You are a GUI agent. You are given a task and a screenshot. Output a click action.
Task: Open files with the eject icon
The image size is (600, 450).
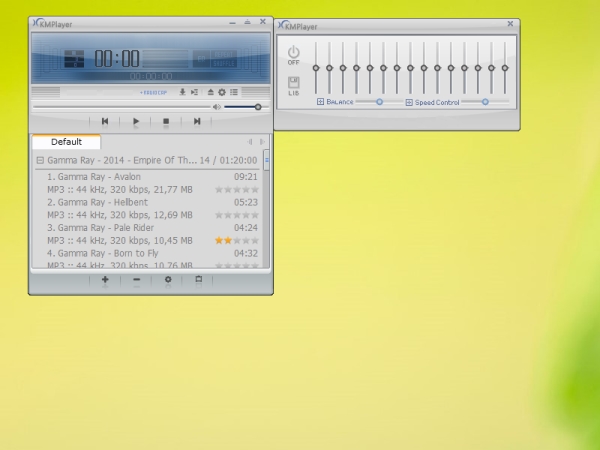pos(210,92)
